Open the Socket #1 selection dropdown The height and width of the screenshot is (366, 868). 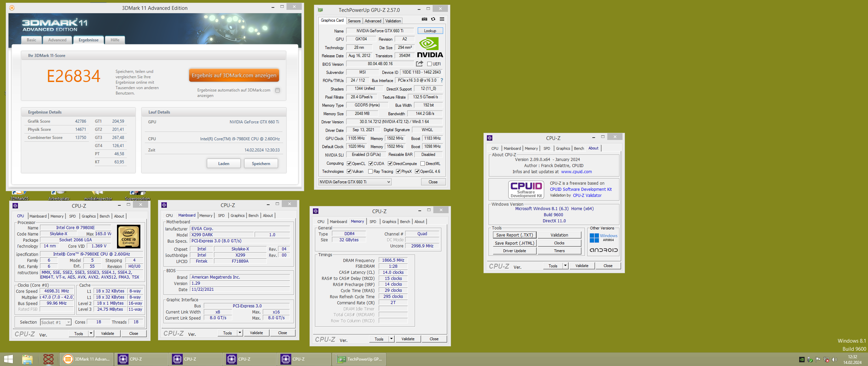coord(56,322)
